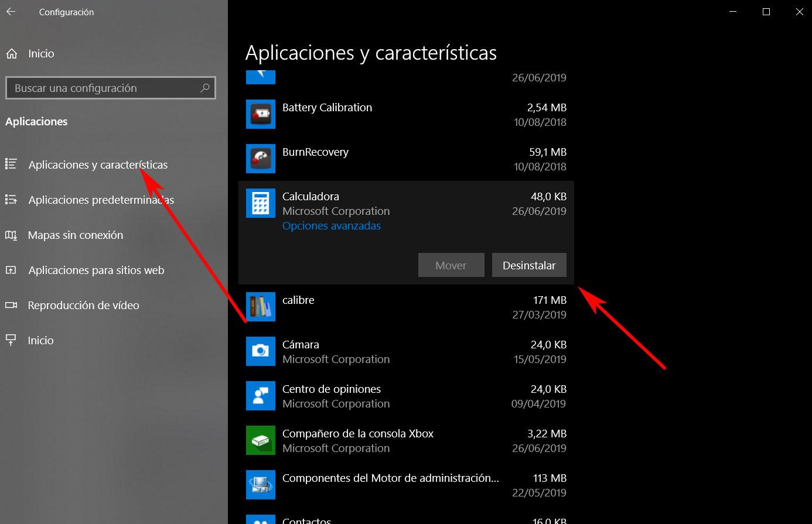Select the Calculadora entry title
The image size is (812, 524).
pos(311,196)
